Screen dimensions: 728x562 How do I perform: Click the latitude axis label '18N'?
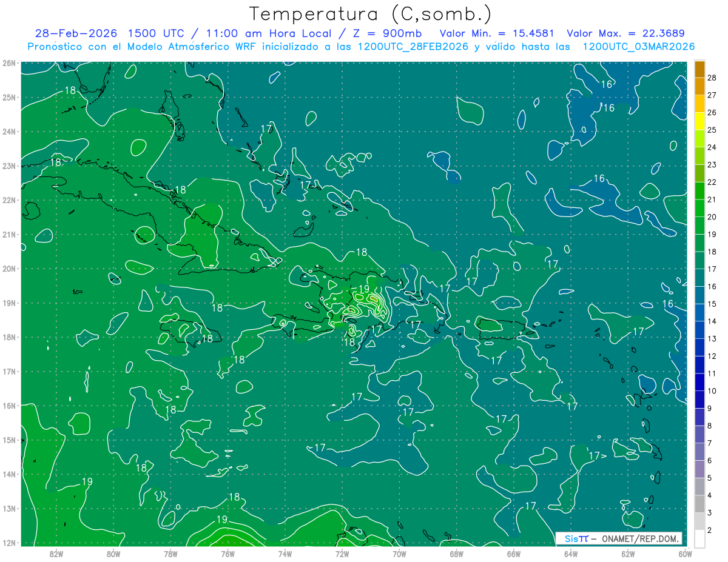click(9, 337)
